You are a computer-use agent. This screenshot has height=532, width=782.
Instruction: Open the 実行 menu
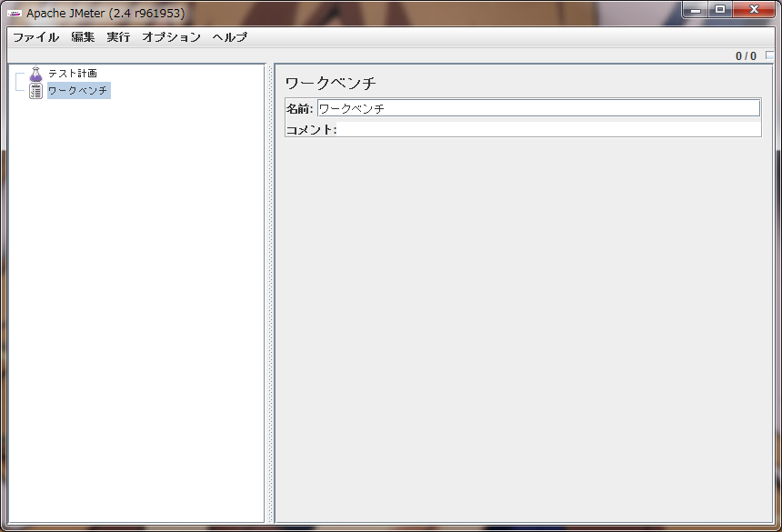(118, 37)
